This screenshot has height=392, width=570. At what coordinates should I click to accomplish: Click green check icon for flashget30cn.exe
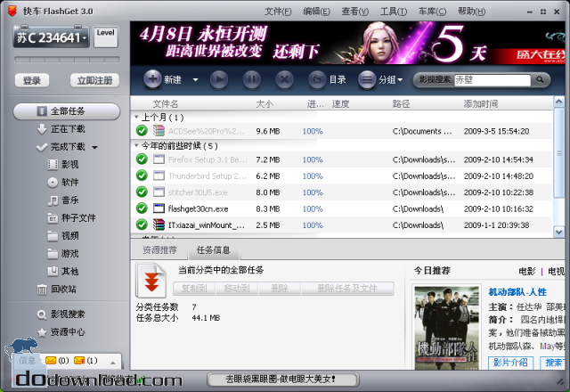pyautogui.click(x=142, y=208)
